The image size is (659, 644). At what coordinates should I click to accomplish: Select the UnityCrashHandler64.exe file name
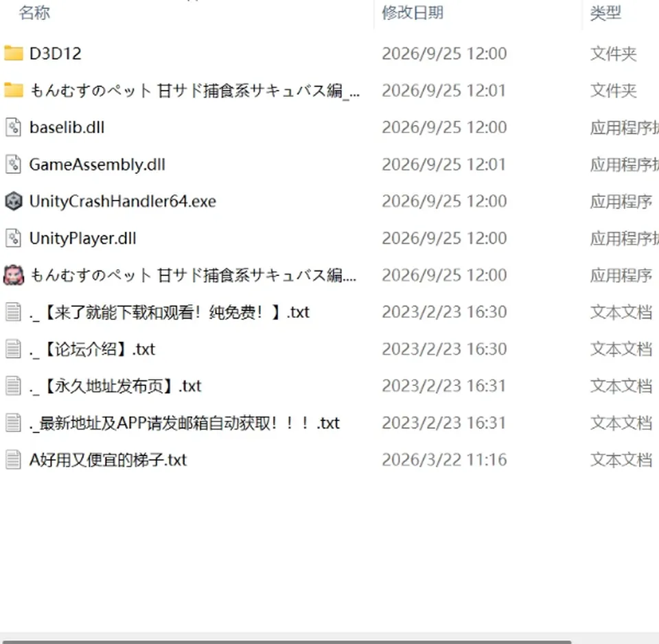[x=123, y=201]
